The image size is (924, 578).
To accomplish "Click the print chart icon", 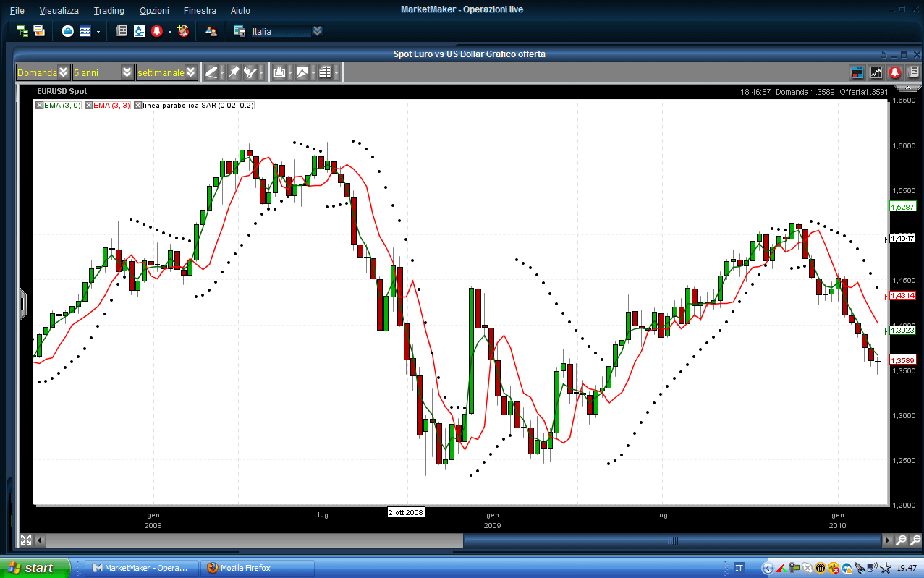I will click(x=279, y=72).
